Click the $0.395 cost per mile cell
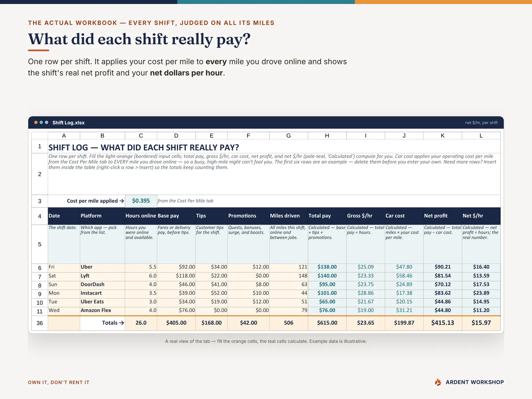Screen dimensions: 532x399 [x=141, y=201]
